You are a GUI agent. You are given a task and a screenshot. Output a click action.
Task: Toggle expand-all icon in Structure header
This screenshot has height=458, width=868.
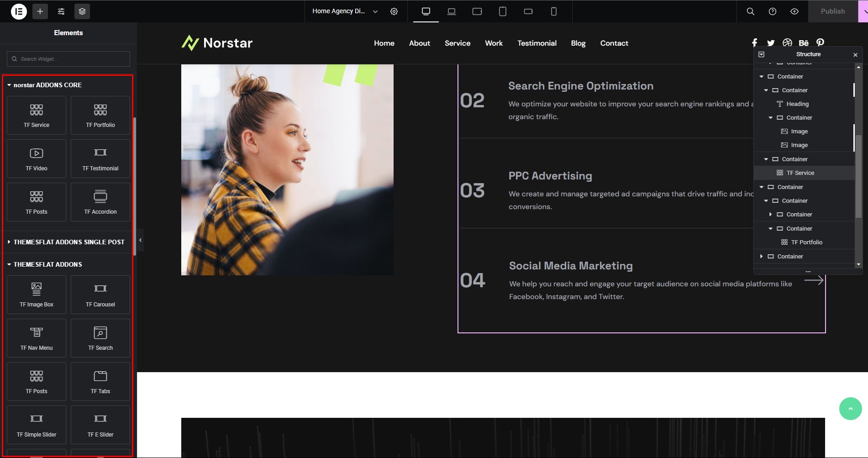[x=761, y=54]
